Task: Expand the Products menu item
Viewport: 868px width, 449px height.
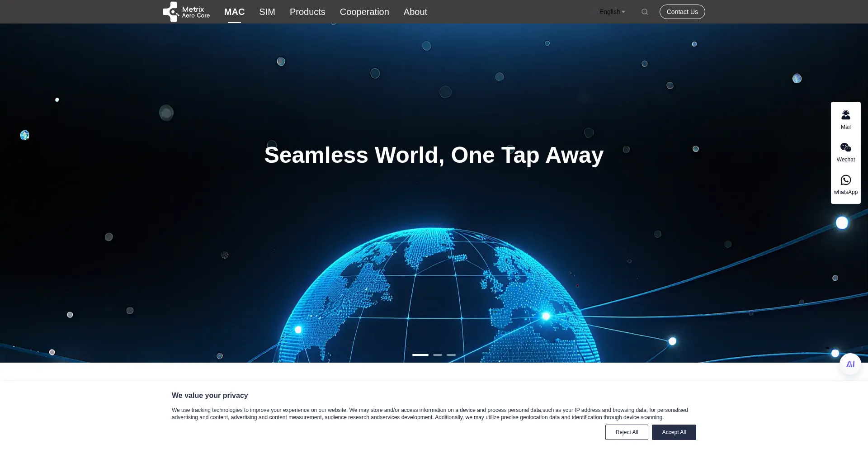Action: point(307,12)
